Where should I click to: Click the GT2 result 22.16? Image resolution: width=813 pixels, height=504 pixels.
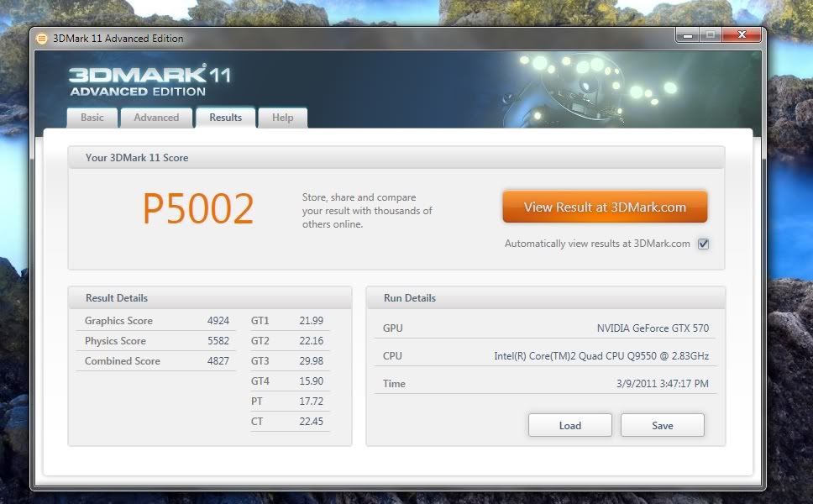point(311,341)
